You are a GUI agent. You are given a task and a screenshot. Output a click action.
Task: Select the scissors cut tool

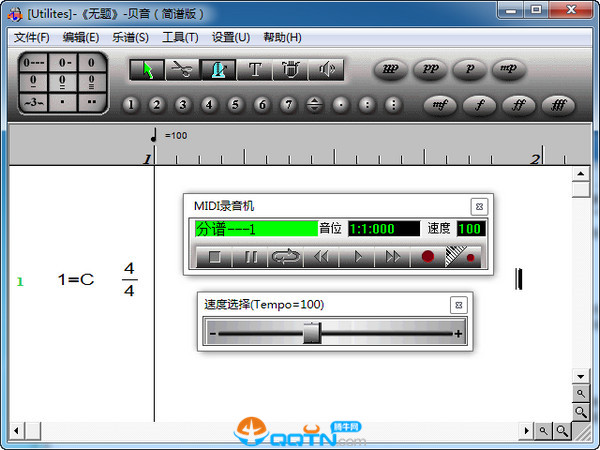tap(182, 69)
